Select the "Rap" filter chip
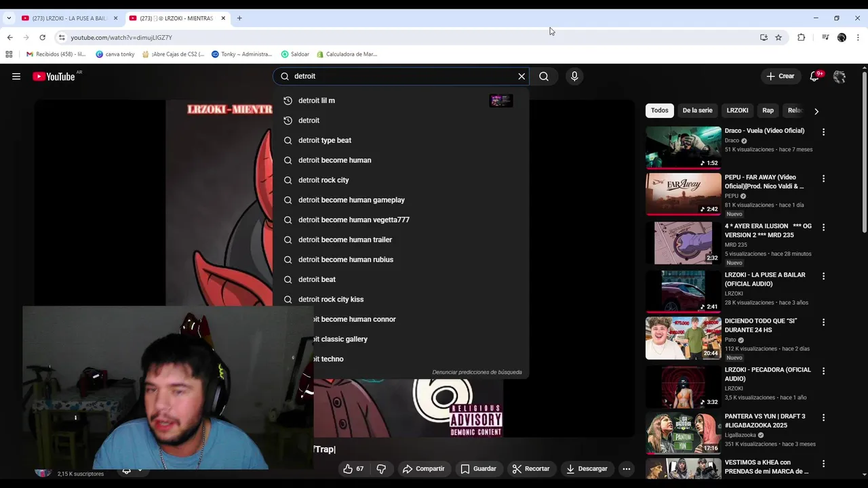The image size is (868, 488). point(768,110)
